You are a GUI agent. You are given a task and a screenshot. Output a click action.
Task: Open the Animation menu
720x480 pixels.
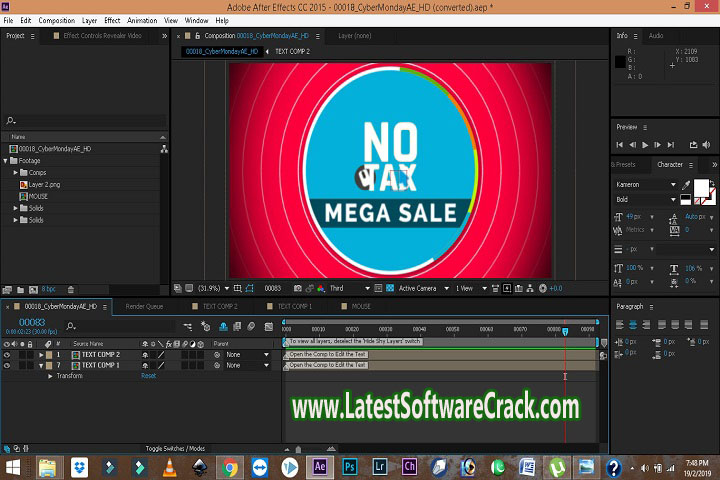pyautogui.click(x=142, y=20)
